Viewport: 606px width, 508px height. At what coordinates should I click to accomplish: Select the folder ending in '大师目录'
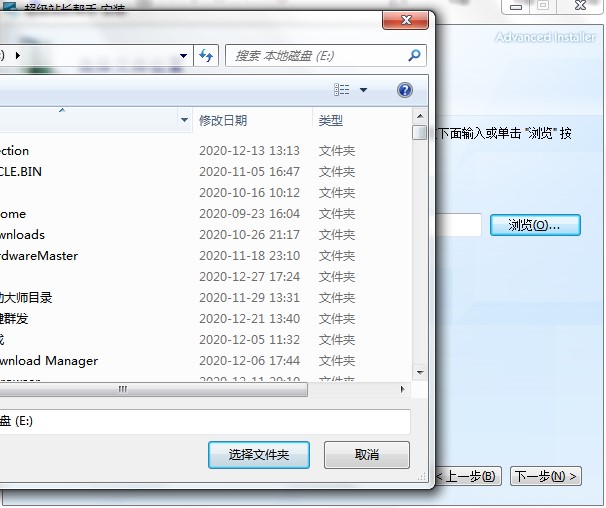[x=26, y=297]
